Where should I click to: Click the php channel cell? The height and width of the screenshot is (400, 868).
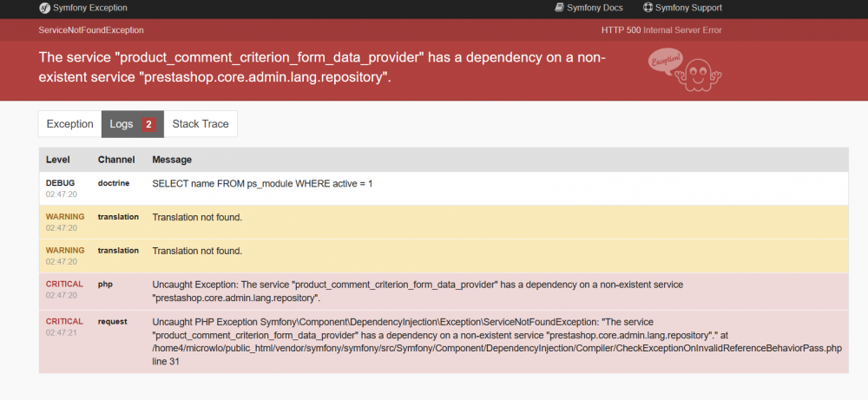coord(105,284)
